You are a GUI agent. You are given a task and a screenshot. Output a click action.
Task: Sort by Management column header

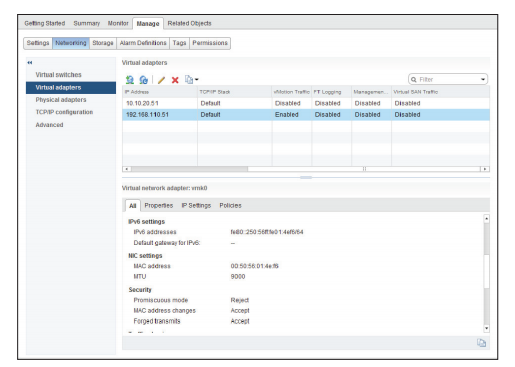371,92
